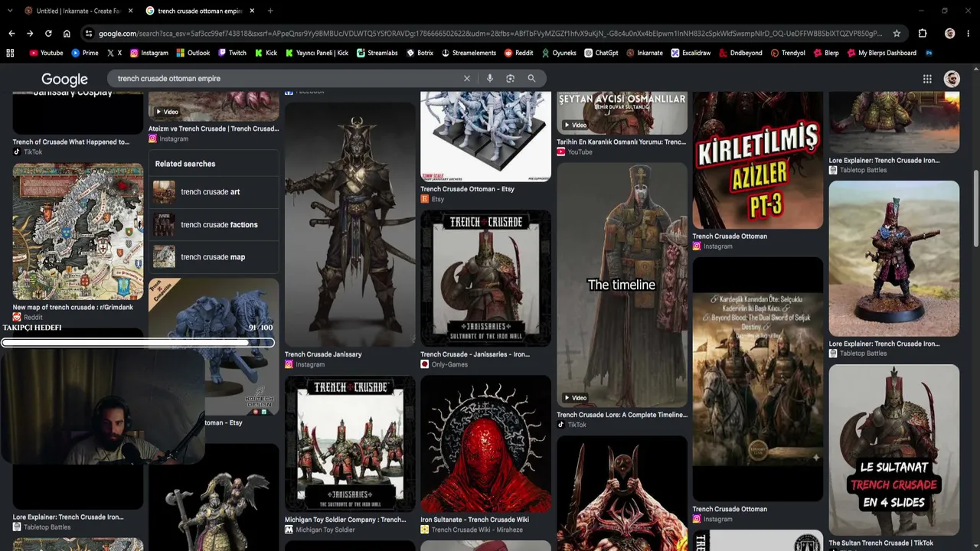Open the Janissaries Iron Wall Only-Games image

(x=485, y=279)
